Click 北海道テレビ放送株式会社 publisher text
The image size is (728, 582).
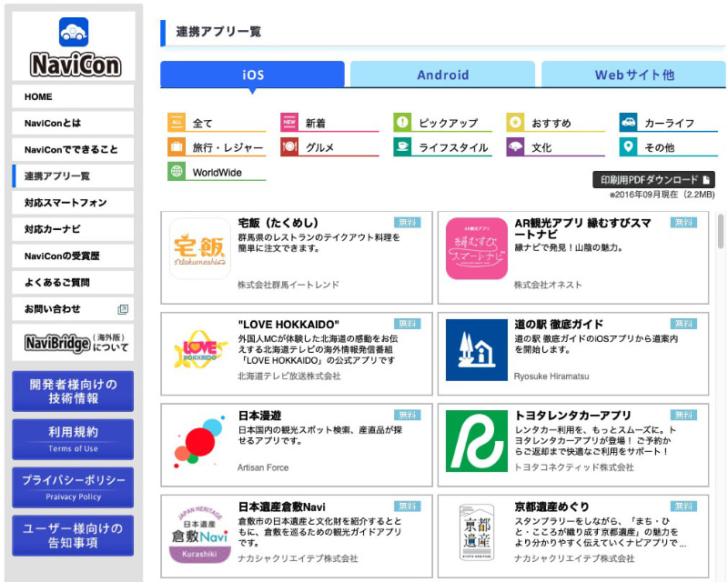(x=288, y=376)
